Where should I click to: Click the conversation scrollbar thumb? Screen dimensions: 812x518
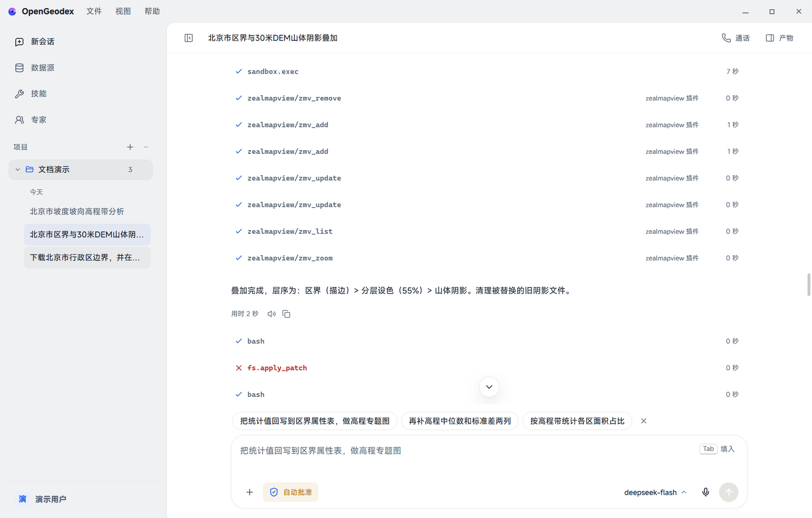(809, 285)
